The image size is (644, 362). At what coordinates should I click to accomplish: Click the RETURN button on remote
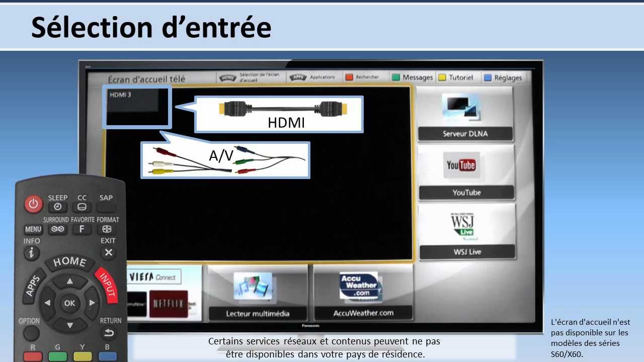coord(108,332)
